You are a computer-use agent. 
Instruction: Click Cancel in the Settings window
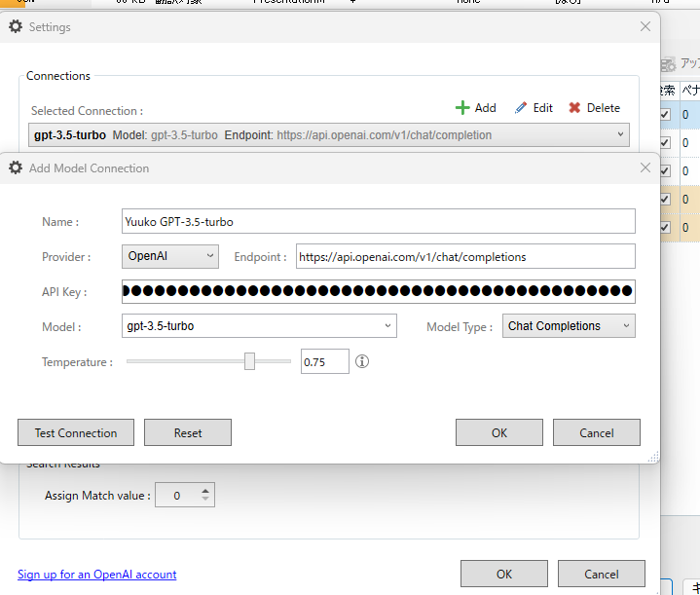click(602, 574)
